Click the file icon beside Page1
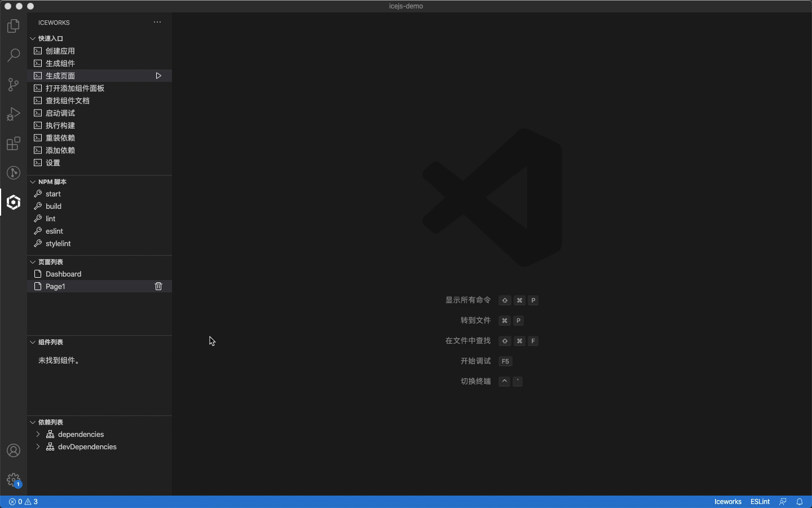The height and width of the screenshot is (508, 812). 38,286
